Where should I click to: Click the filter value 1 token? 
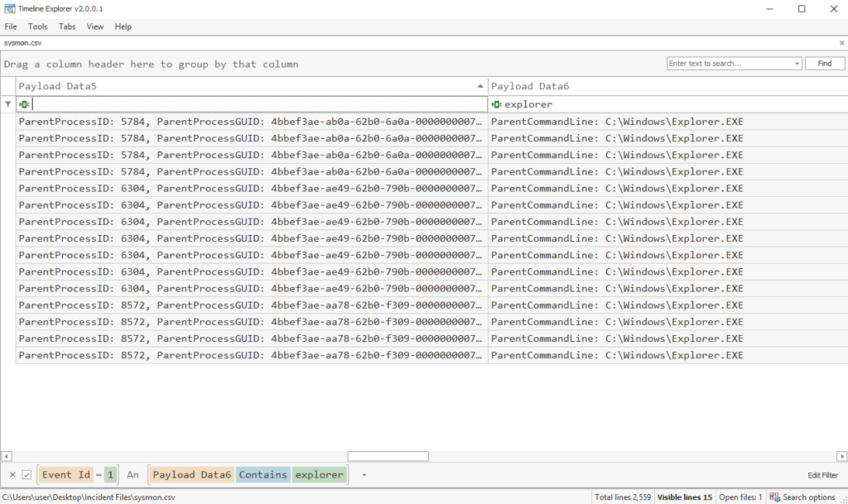tap(110, 475)
